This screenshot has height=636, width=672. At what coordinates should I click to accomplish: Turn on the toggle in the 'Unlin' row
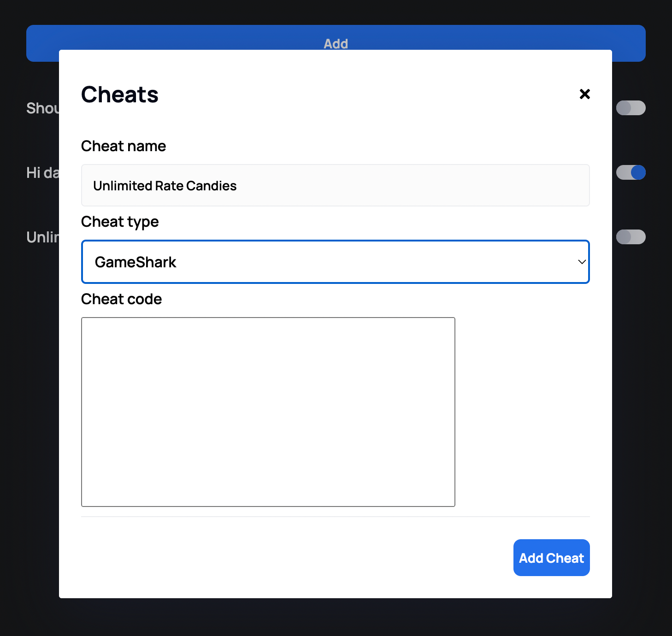coord(631,237)
